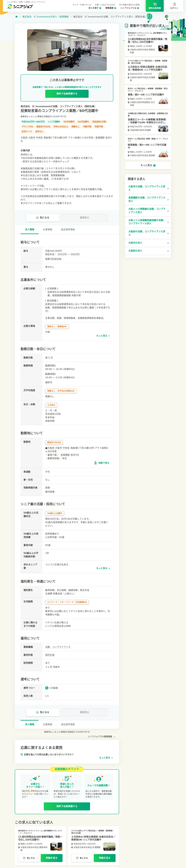Open 大阪メトロ堺筋線の法務、コンプライアンス求人 link
186x868 pixels.
point(148,211)
